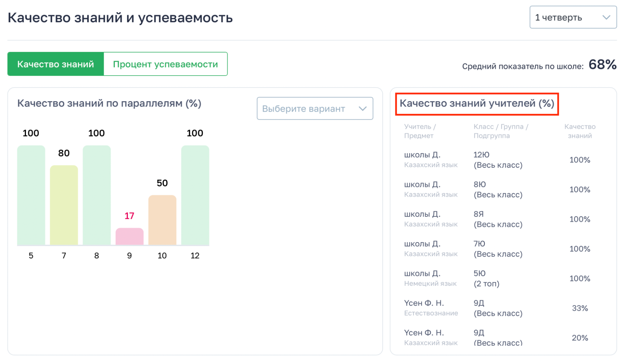Switch to 'Процент успеваемости' tab
The image size is (625, 364).
coord(165,64)
